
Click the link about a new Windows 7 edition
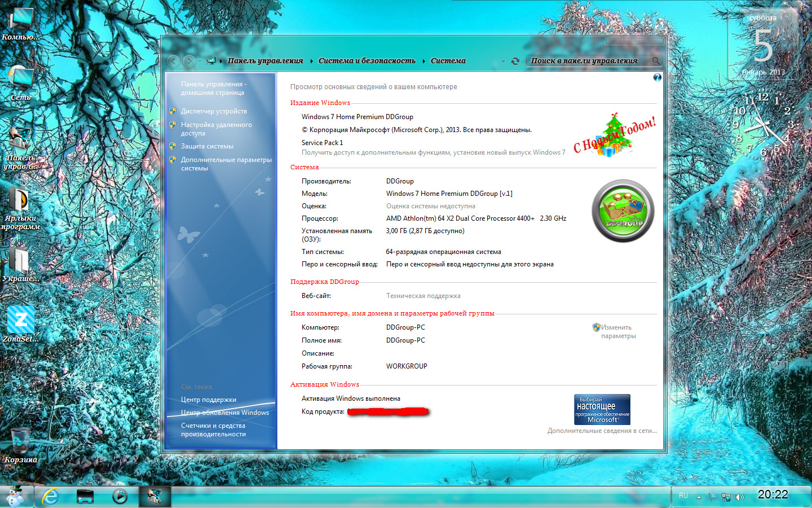(433, 152)
